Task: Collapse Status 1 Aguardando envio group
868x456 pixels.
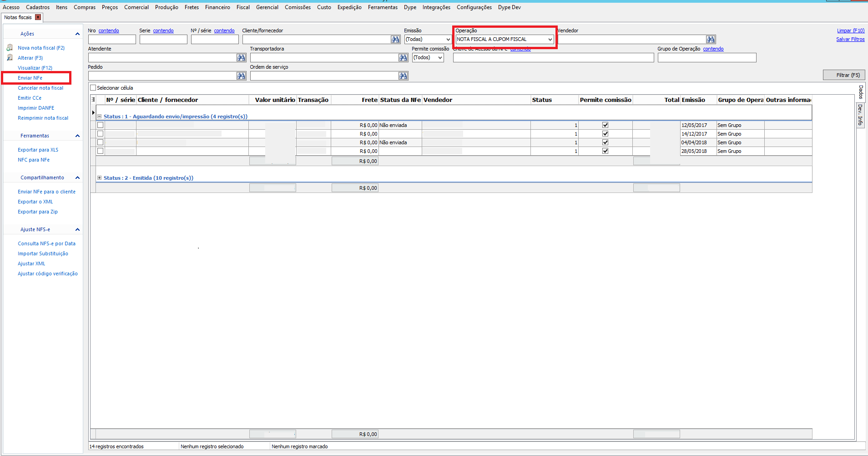Action: pyautogui.click(x=99, y=117)
